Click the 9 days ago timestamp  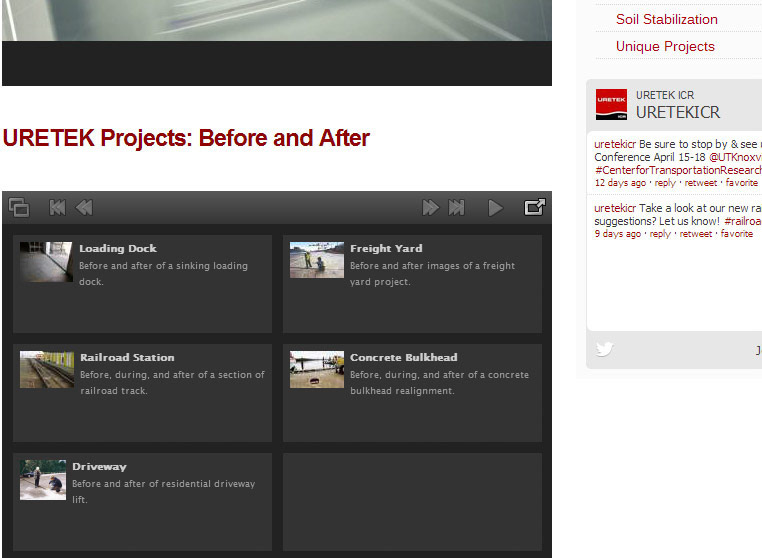coord(618,234)
